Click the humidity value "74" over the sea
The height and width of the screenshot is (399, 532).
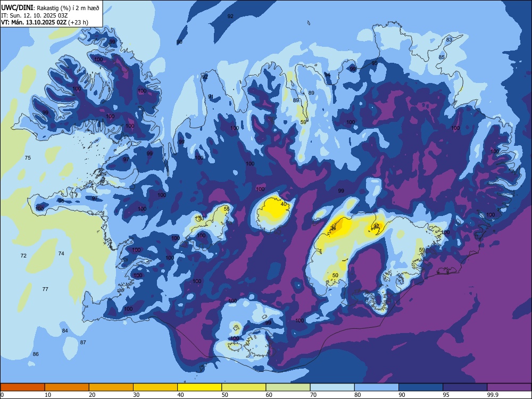pos(61,253)
